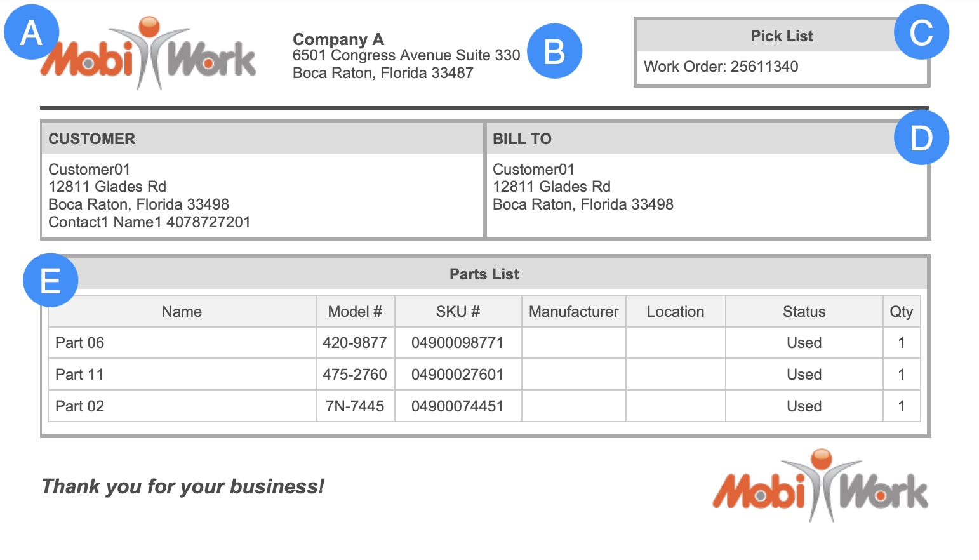Select the CUSTOMER section header
This screenshot has height=560, width=979.
tap(92, 139)
